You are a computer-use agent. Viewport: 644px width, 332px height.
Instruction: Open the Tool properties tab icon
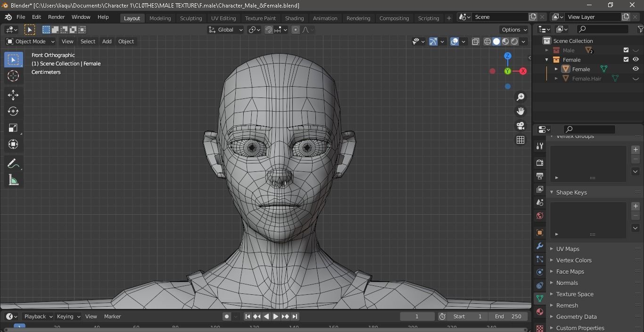click(540, 146)
